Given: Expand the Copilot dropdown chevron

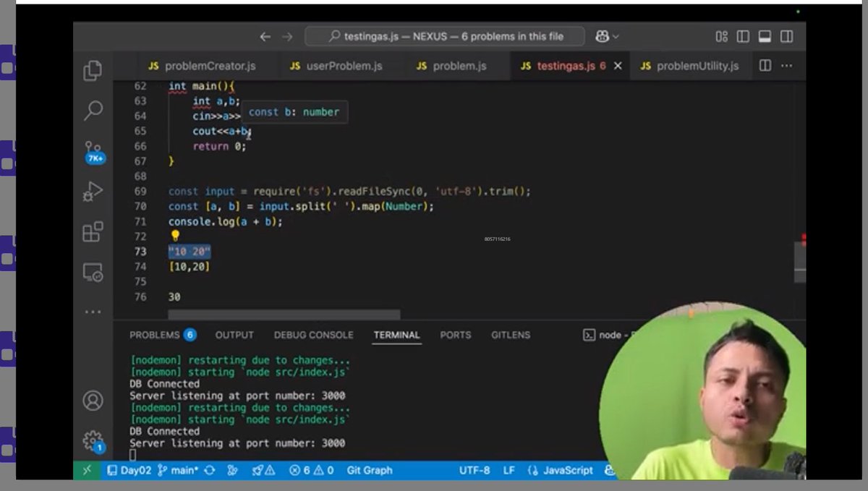Looking at the screenshot, I should coord(616,36).
